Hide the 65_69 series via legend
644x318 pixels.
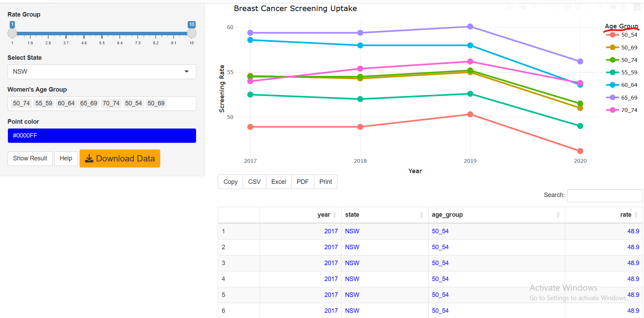[x=629, y=98]
